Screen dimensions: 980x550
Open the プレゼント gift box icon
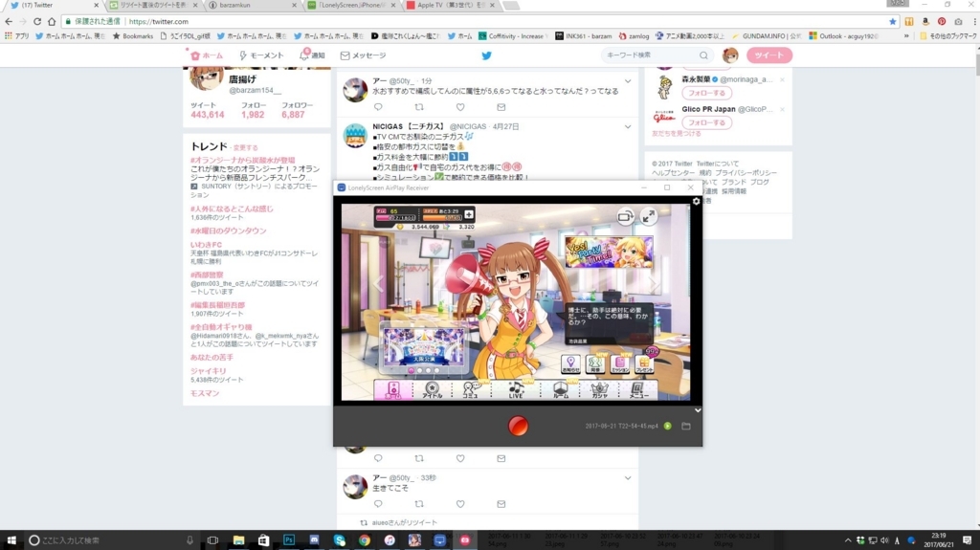(x=644, y=363)
